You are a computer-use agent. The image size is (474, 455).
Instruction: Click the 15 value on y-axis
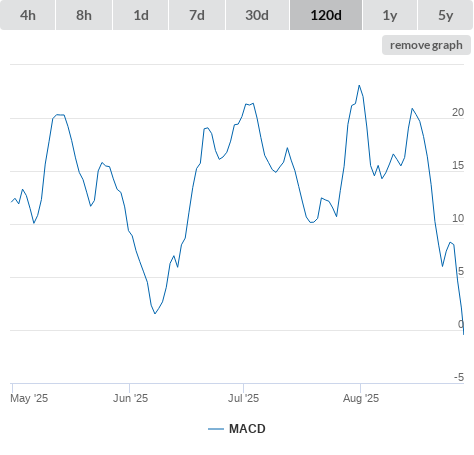pyautogui.click(x=458, y=165)
